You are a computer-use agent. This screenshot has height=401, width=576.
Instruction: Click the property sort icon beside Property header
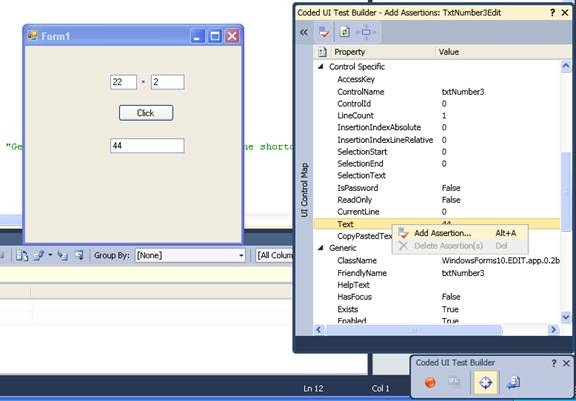pyautogui.click(x=322, y=52)
